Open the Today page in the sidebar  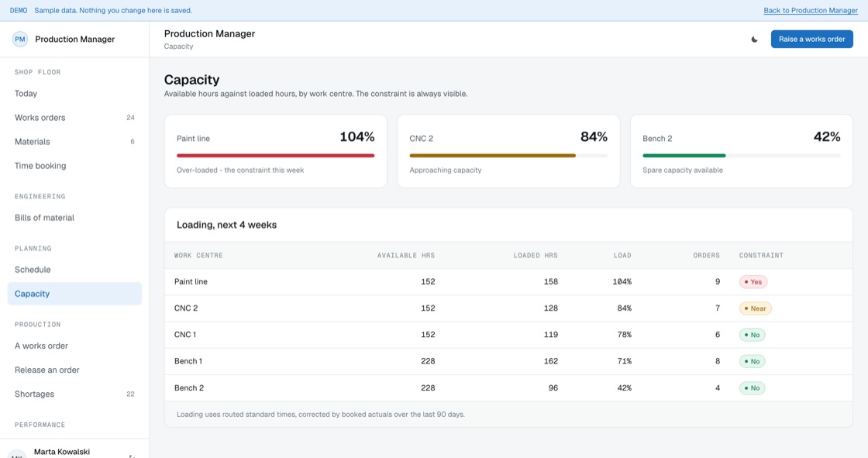[74, 94]
